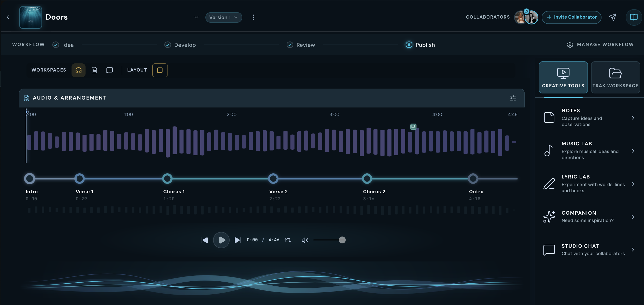644x305 pixels.
Task: Select the Idea workflow step
Action: tap(63, 45)
